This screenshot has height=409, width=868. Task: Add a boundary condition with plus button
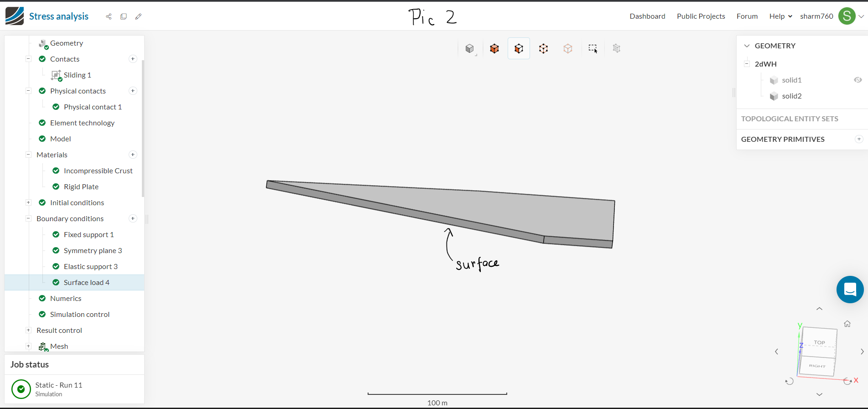[133, 218]
